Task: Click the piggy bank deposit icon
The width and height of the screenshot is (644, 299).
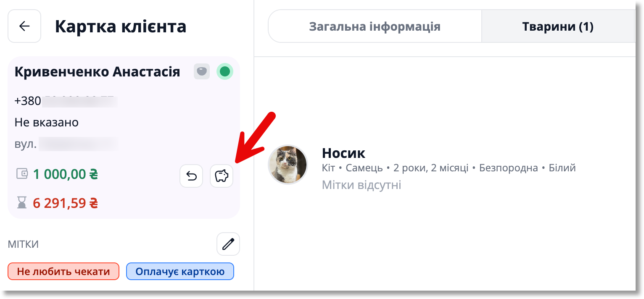Action: [222, 176]
